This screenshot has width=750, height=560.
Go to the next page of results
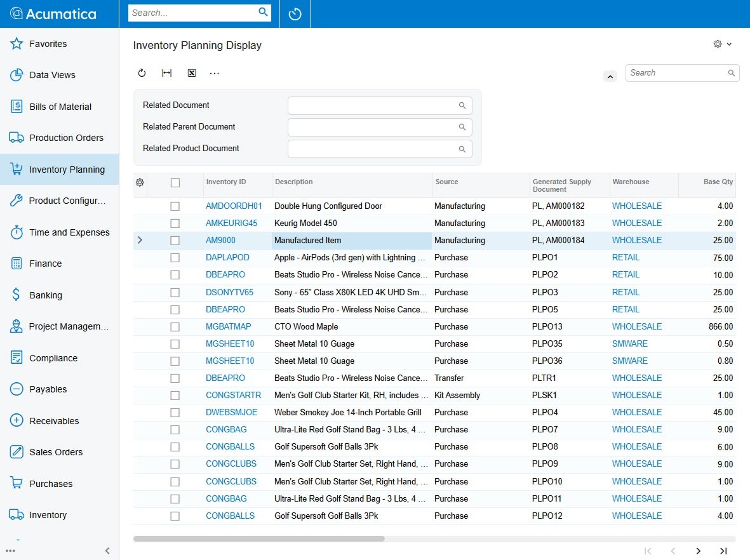coord(698,551)
